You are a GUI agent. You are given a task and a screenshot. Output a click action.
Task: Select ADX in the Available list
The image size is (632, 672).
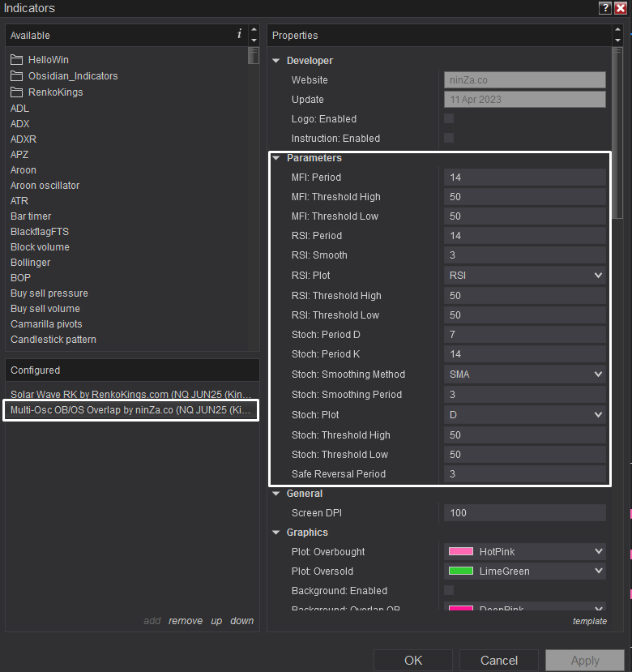19,124
